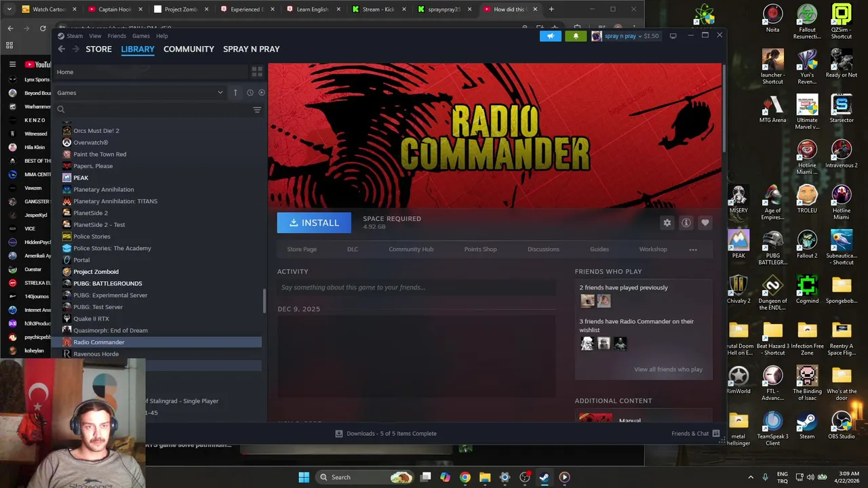The width and height of the screenshot is (868, 488).
Task: Open the Steam menu
Action: click(x=75, y=36)
